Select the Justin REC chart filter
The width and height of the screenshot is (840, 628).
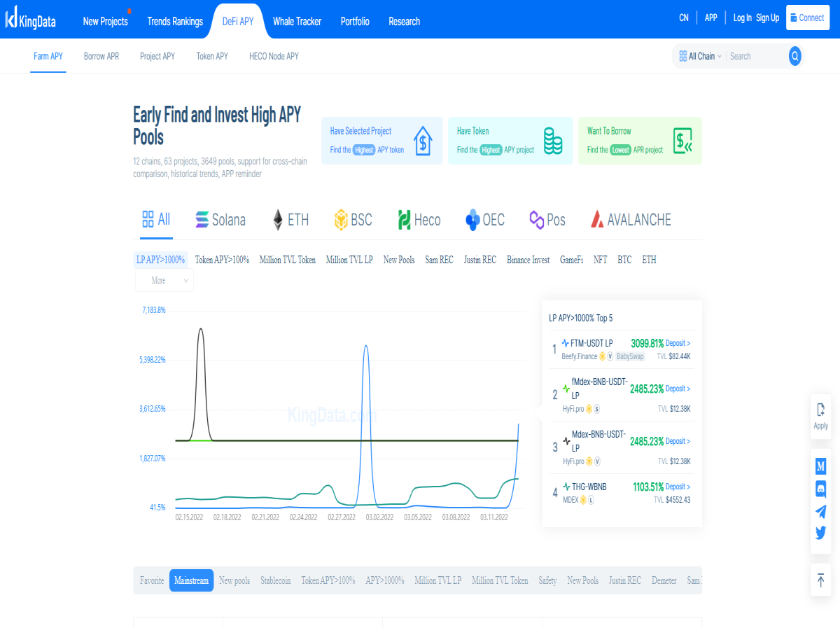click(x=480, y=260)
